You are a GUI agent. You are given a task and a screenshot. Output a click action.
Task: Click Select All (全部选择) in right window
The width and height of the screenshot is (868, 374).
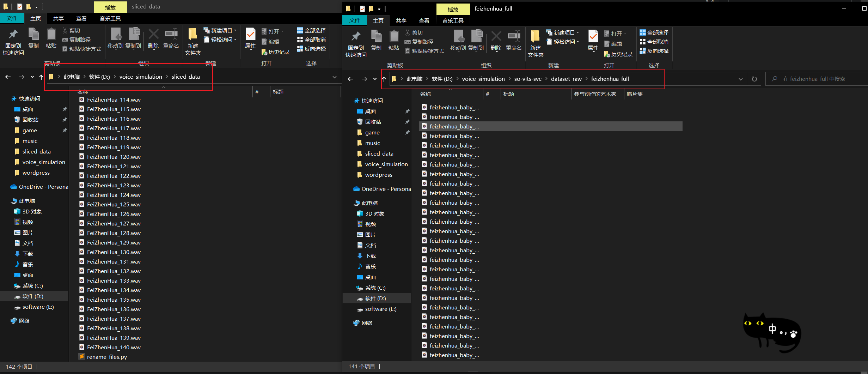(654, 32)
